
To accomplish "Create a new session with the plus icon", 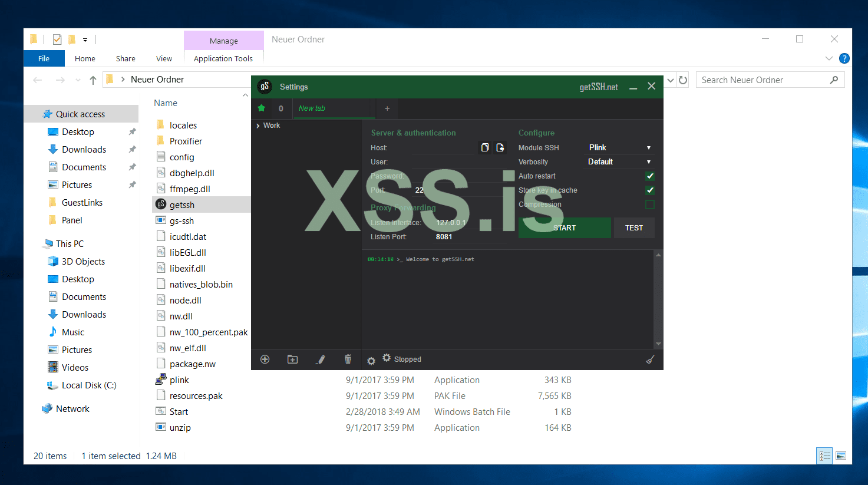I will tap(264, 359).
